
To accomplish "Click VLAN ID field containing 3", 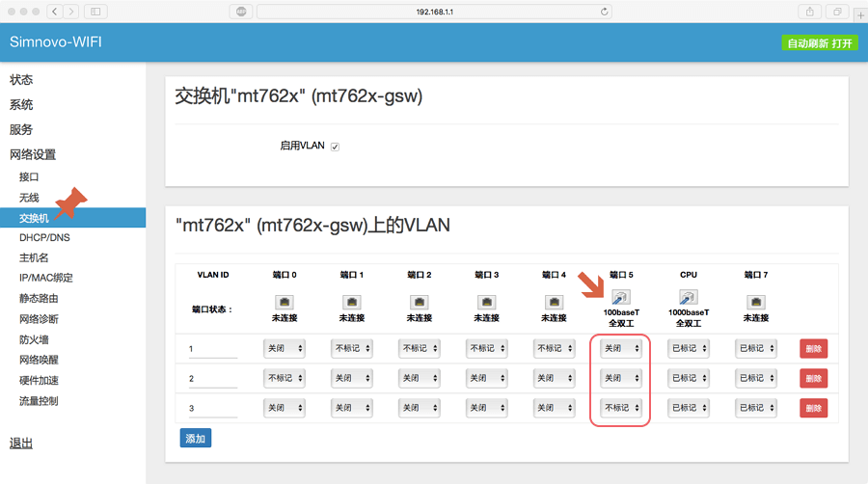I will pyautogui.click(x=213, y=409).
